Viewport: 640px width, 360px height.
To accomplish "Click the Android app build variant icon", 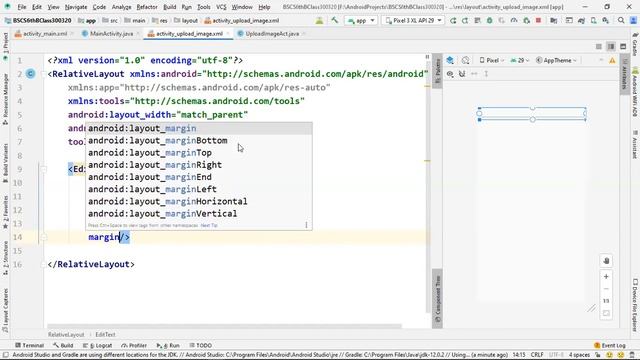I will pos(319,20).
